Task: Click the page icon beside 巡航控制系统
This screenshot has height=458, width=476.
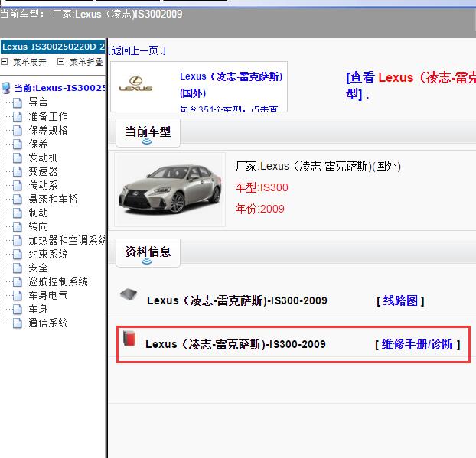Action: point(18,282)
